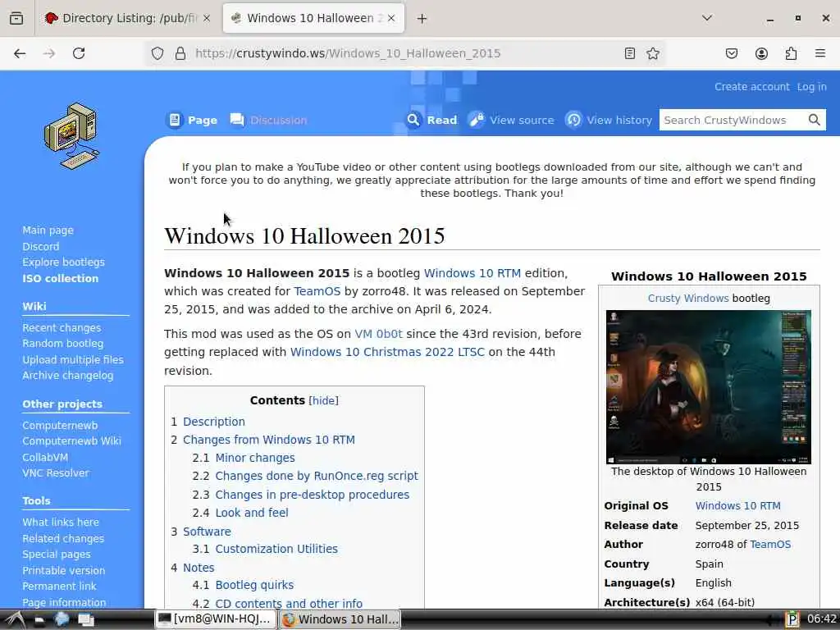The height and width of the screenshot is (630, 840).
Task: Open What links here tool
Action: pos(61,523)
